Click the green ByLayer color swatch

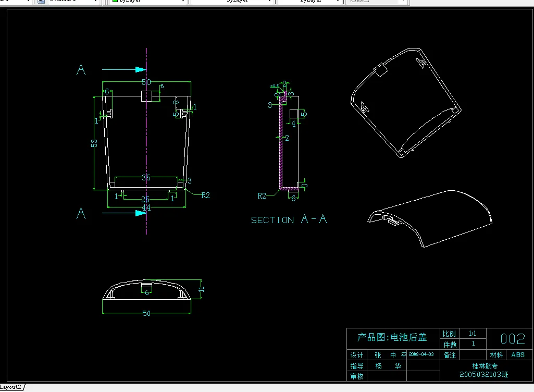114,2
